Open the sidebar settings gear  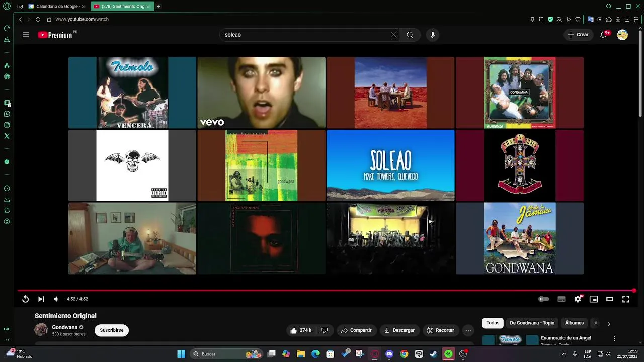point(7,221)
